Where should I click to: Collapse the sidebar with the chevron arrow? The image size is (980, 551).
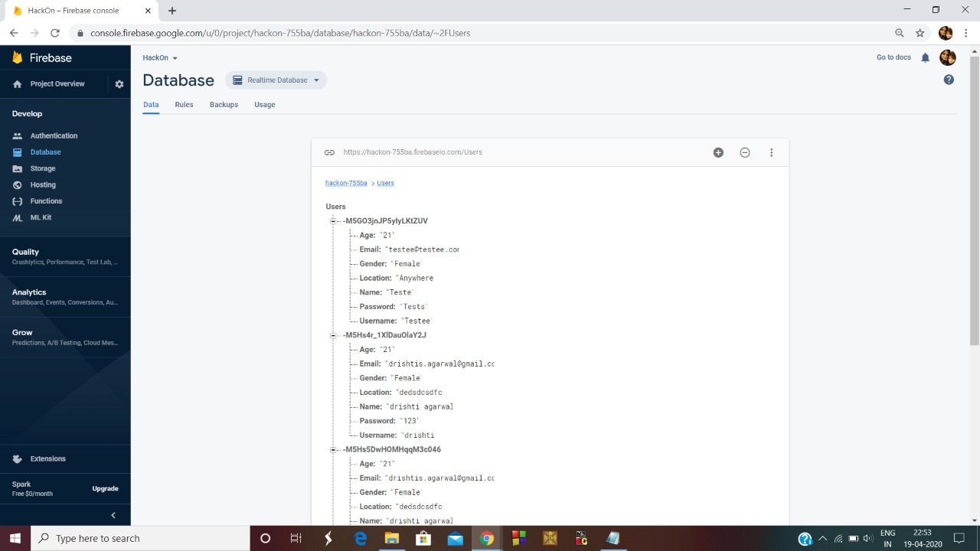(x=113, y=516)
